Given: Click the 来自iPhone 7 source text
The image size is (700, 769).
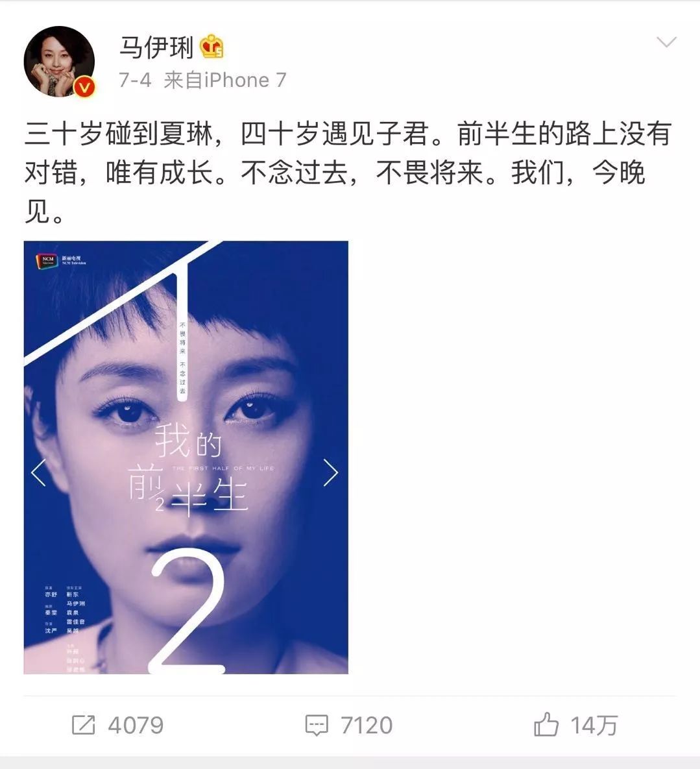Looking at the screenshot, I should click(x=225, y=80).
